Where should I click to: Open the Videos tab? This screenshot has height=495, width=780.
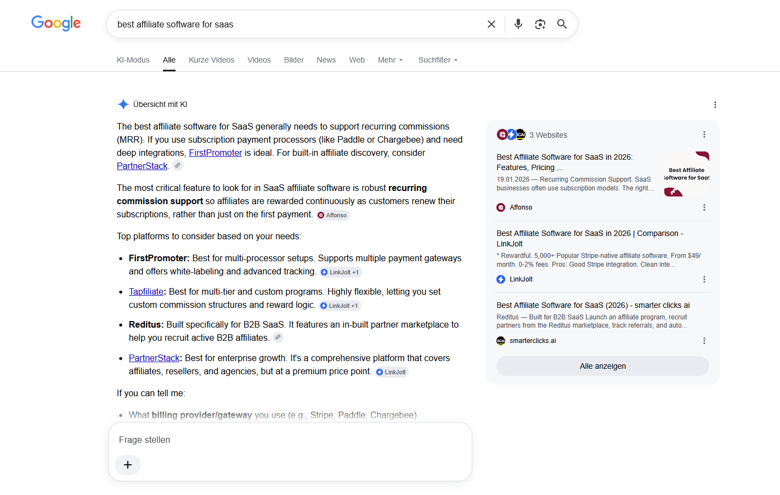point(259,60)
